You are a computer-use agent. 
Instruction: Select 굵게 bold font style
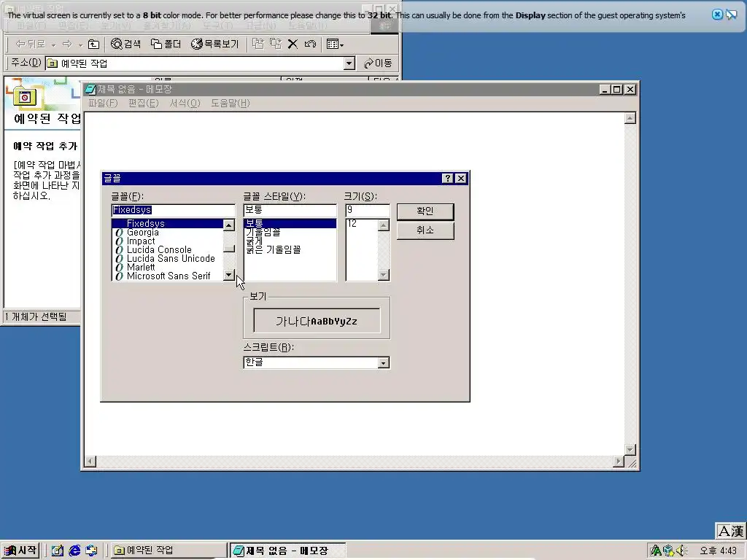point(290,241)
